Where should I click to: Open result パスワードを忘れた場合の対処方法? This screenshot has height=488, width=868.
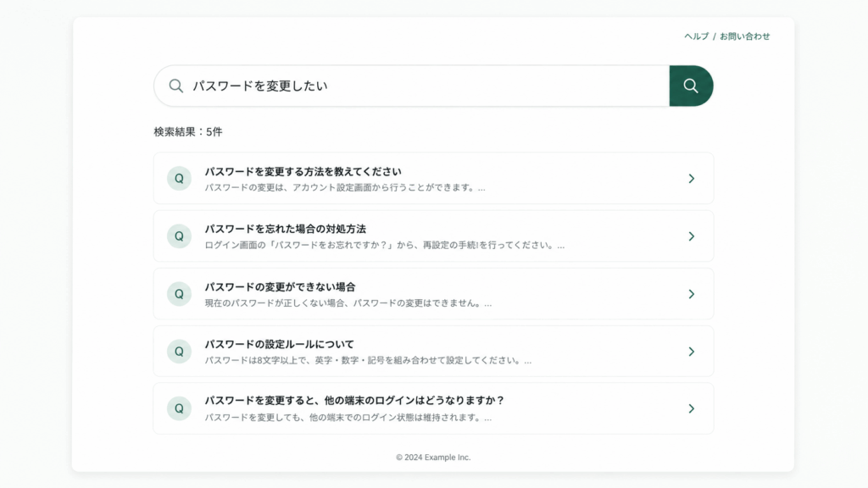[433, 236]
